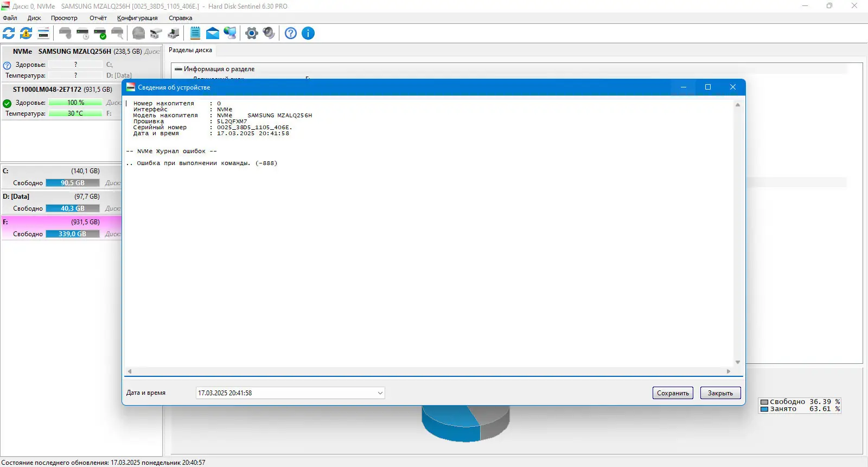Click the gray disks toolbar icon after the globe

tap(156, 33)
